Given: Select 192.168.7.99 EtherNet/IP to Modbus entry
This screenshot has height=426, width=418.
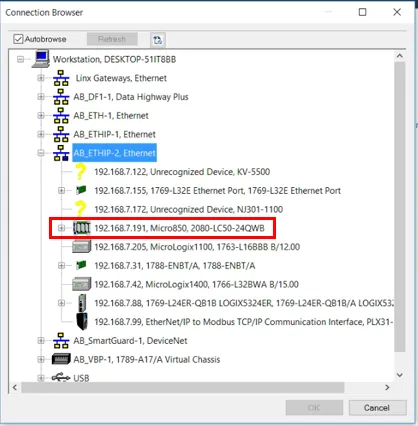Looking at the screenshot, I should 244,322.
